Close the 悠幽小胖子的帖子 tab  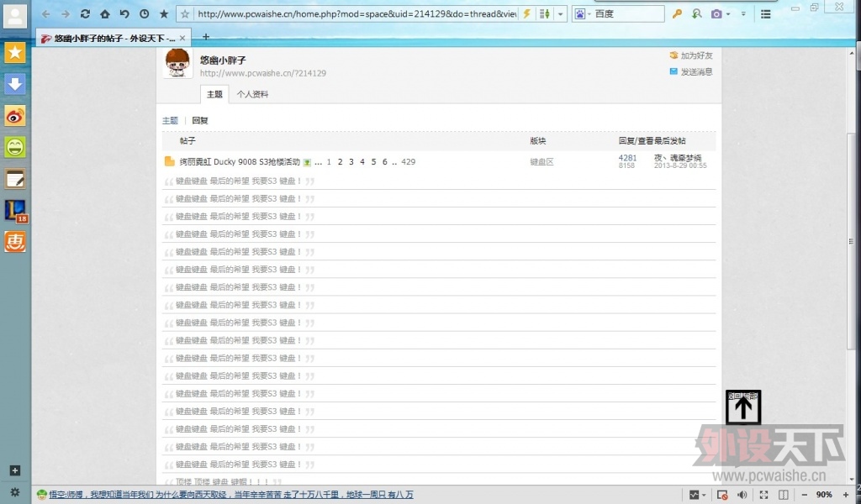182,38
